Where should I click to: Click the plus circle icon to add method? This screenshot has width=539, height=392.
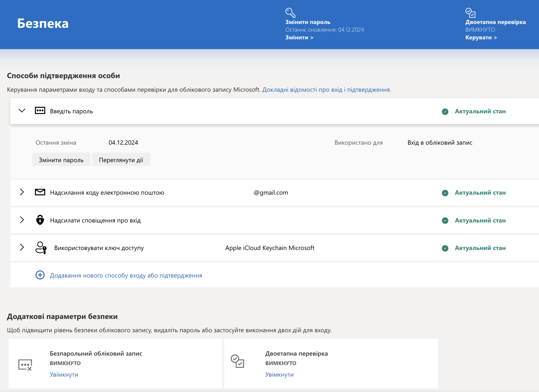[40, 275]
